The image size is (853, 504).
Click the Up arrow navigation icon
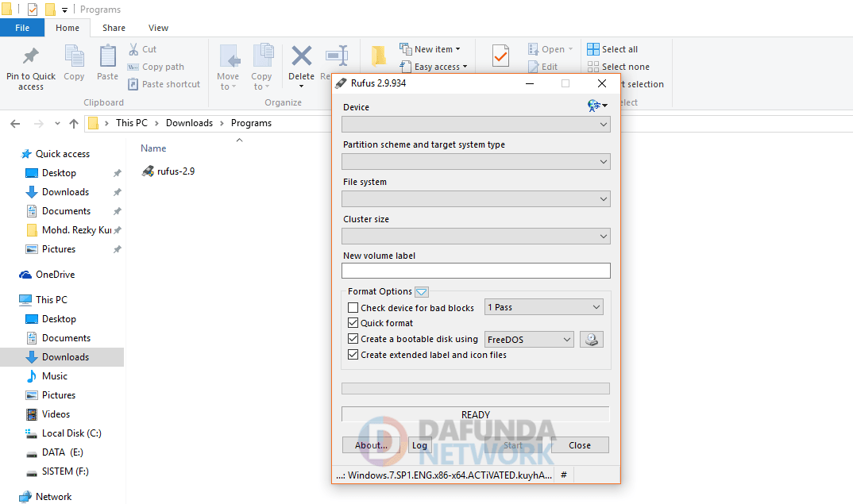tap(74, 124)
